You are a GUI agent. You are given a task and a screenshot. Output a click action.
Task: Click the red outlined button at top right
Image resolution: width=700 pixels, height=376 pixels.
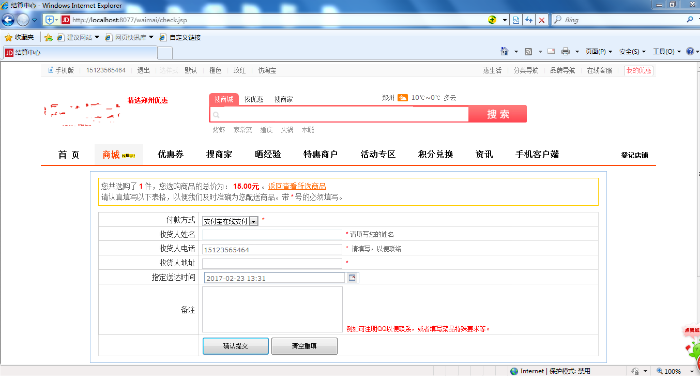(x=638, y=71)
